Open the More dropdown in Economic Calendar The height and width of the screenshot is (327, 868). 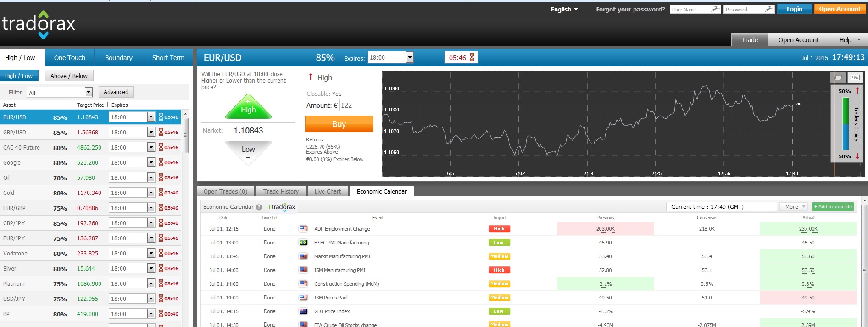tap(795, 207)
